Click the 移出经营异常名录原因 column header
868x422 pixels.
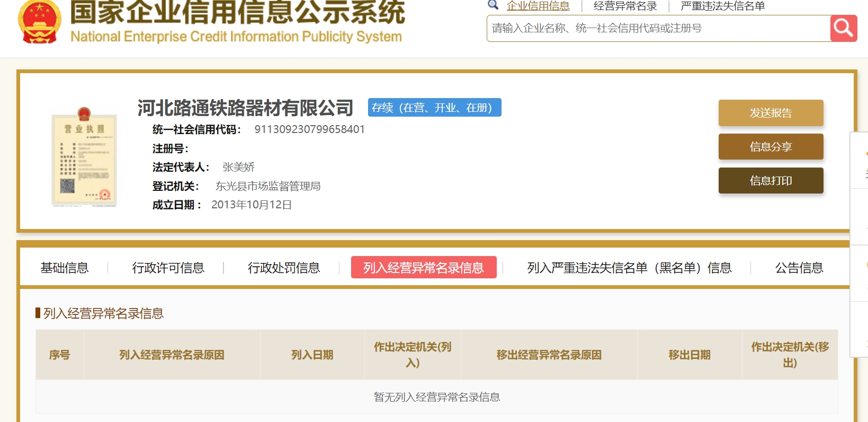click(x=549, y=355)
